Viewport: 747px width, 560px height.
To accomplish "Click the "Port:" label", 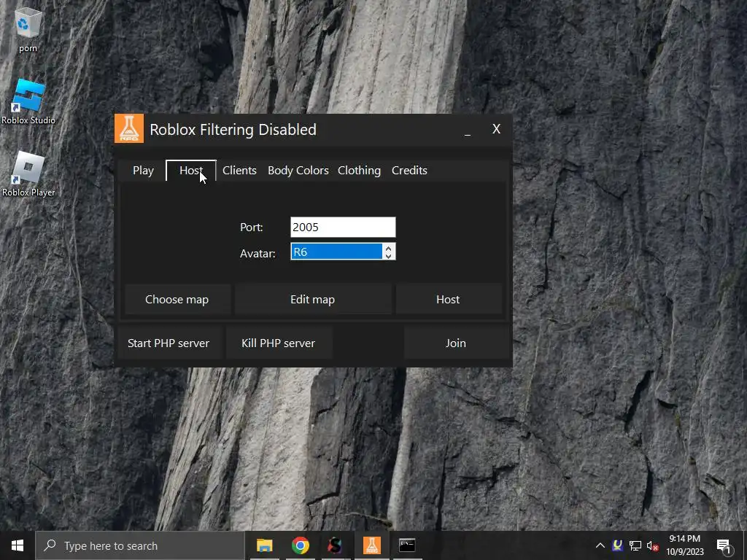I will coord(252,227).
